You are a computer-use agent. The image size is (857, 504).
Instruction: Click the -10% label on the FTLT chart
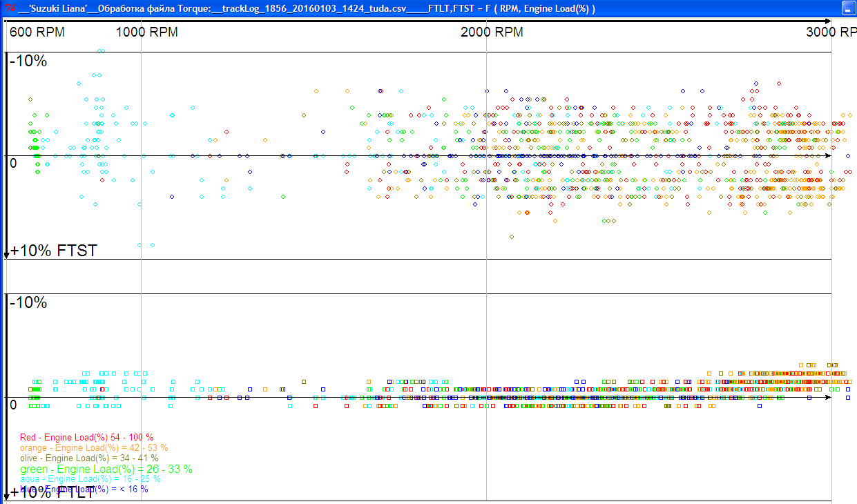(28, 302)
